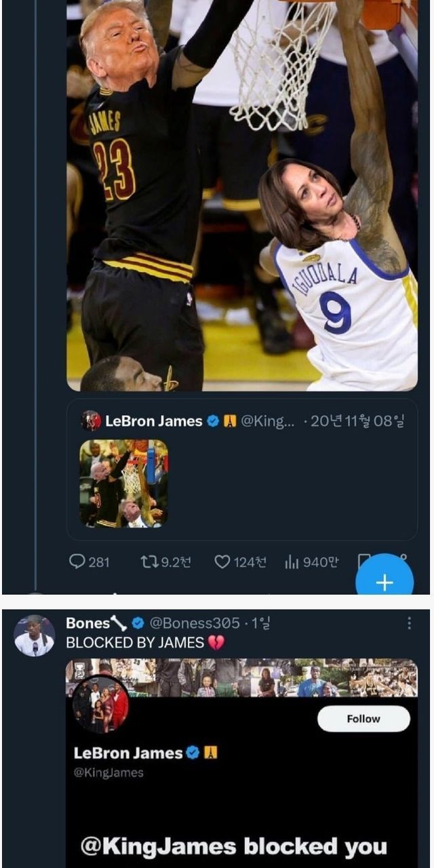Click the Follow button on LeBron's profile
This screenshot has height=868, width=434.
(363, 719)
